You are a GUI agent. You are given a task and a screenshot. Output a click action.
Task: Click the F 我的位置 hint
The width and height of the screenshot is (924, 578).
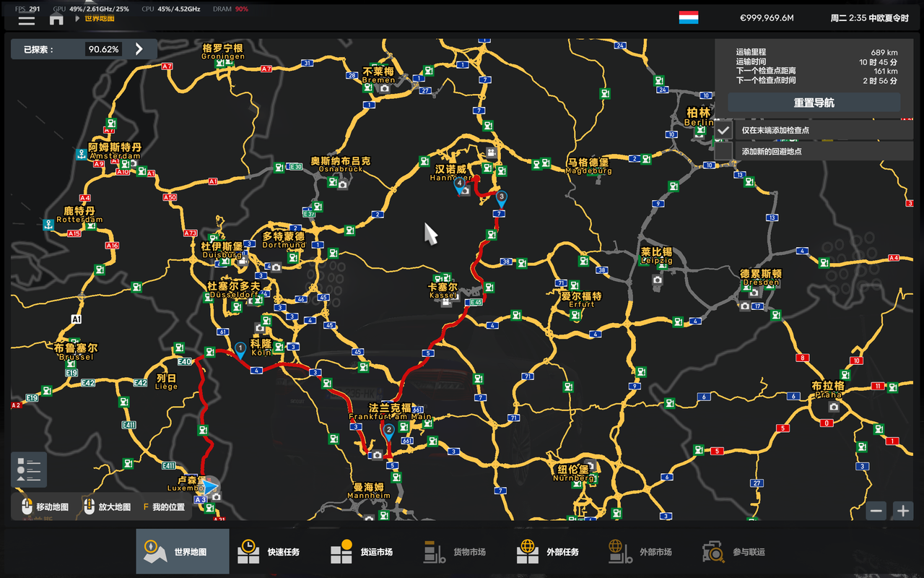165,507
